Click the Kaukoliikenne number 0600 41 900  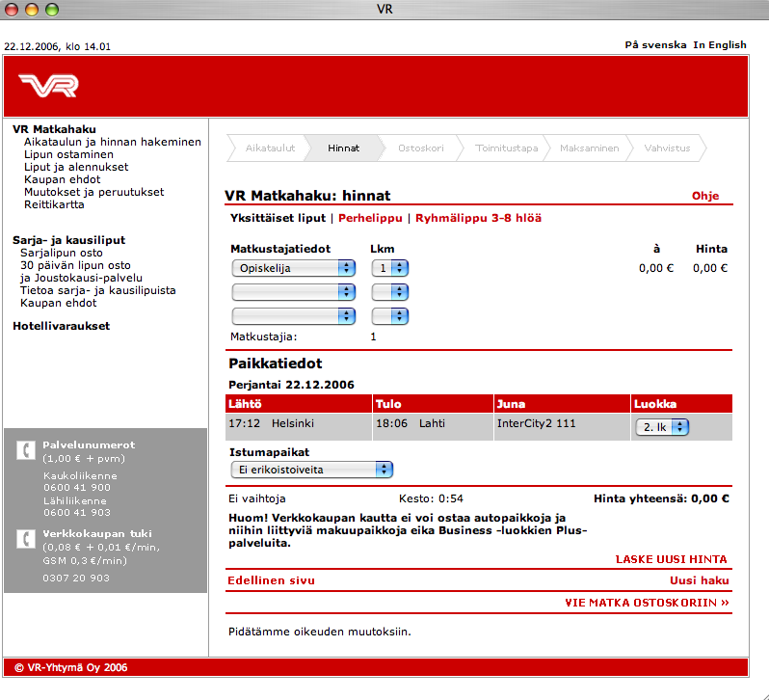pyautogui.click(x=77, y=488)
